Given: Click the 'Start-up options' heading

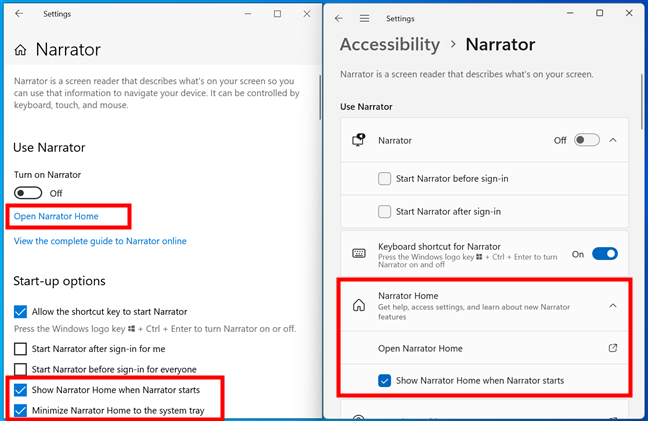Looking at the screenshot, I should coord(60,281).
